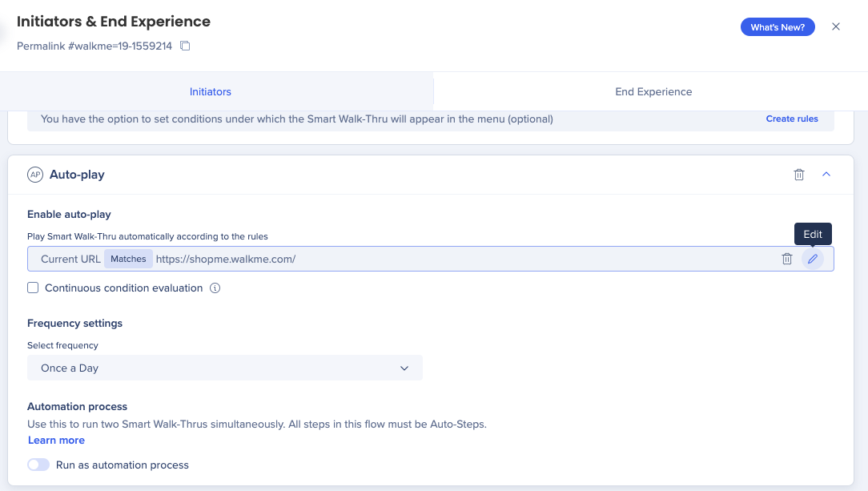
Task: Click the What's New? button
Action: tap(778, 27)
